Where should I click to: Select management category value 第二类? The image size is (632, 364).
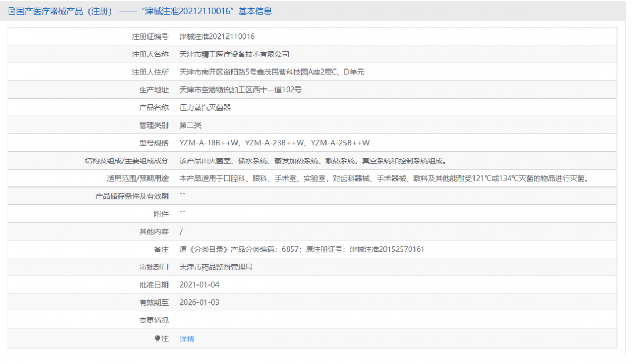click(191, 125)
